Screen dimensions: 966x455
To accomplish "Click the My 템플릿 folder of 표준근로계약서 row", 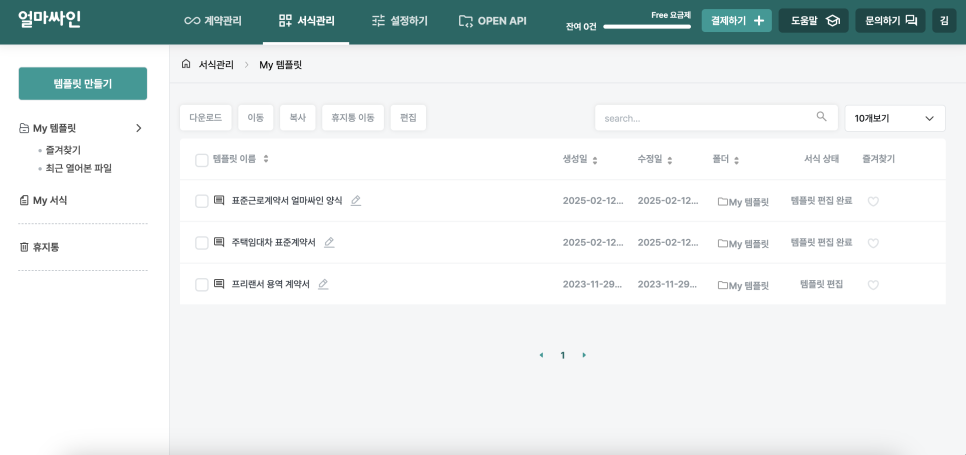I will [x=744, y=202].
